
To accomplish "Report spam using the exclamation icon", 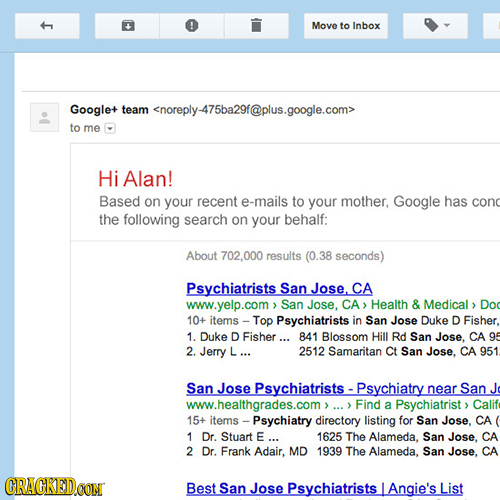I will [192, 26].
